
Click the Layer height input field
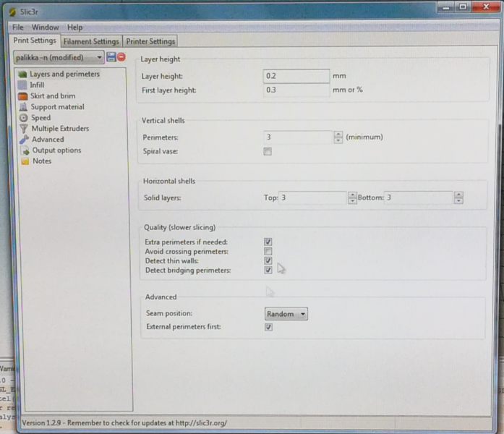296,76
